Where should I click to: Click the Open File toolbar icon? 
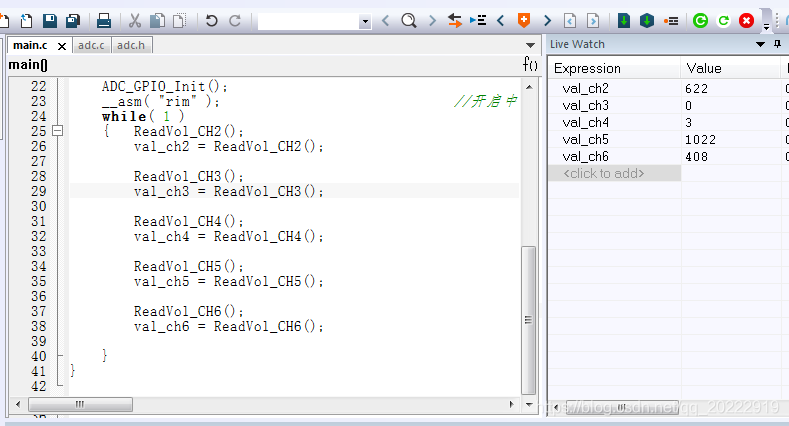click(x=26, y=21)
